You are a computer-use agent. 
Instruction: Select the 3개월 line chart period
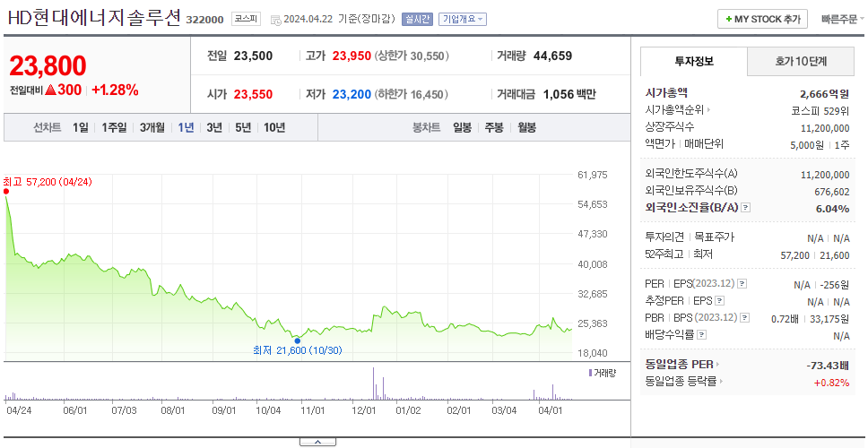pos(152,128)
